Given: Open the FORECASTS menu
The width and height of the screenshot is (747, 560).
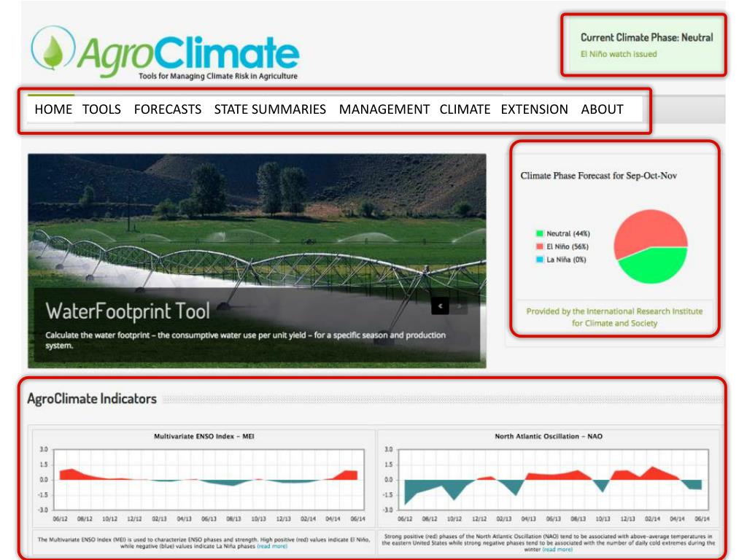Looking at the screenshot, I should tap(168, 109).
